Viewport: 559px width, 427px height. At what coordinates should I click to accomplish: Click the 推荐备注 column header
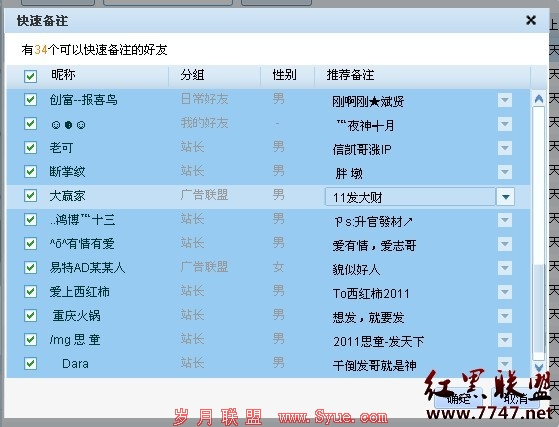click(x=350, y=75)
